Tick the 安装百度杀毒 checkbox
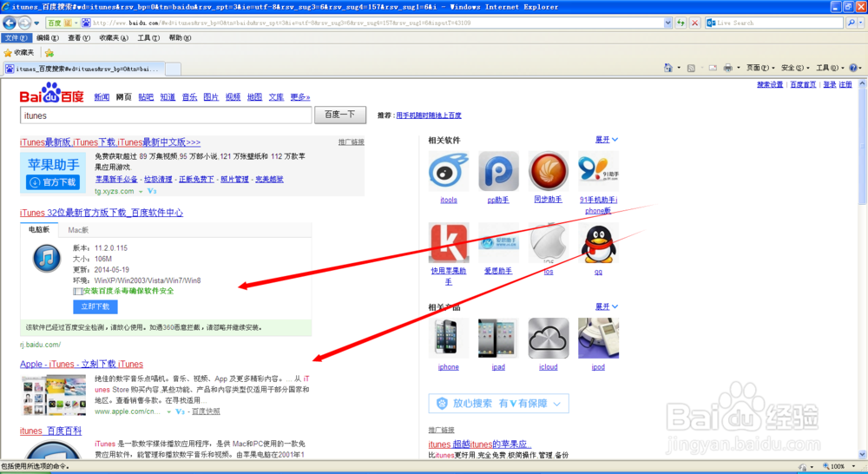Screen dimensions: 868x474 click(77, 292)
